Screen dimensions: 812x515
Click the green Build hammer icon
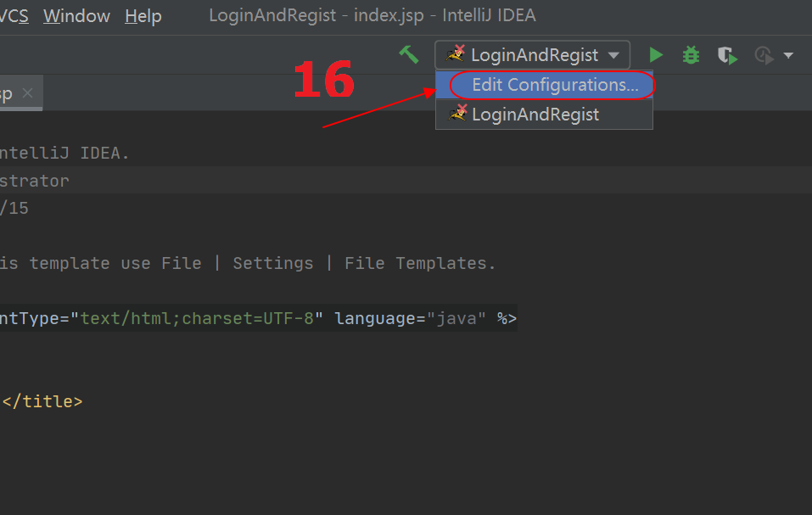click(409, 53)
